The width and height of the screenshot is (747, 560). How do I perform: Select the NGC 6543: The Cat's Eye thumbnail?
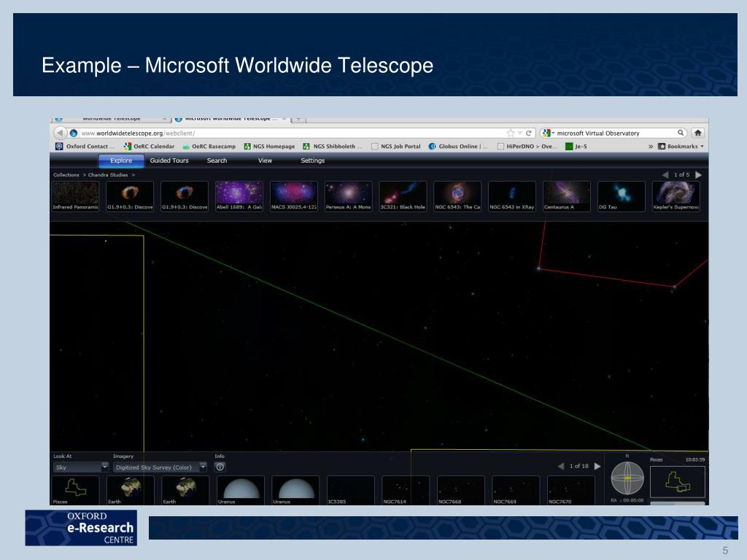pos(457,196)
